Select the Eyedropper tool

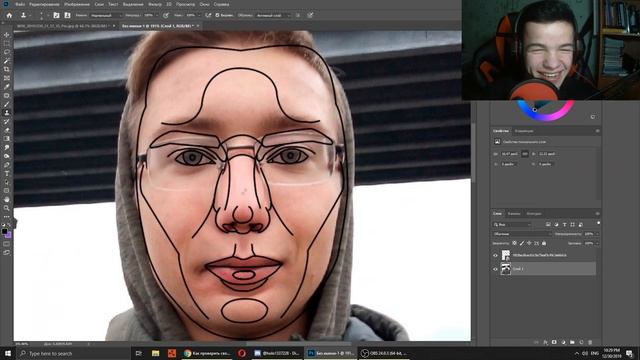pyautogui.click(x=7, y=87)
